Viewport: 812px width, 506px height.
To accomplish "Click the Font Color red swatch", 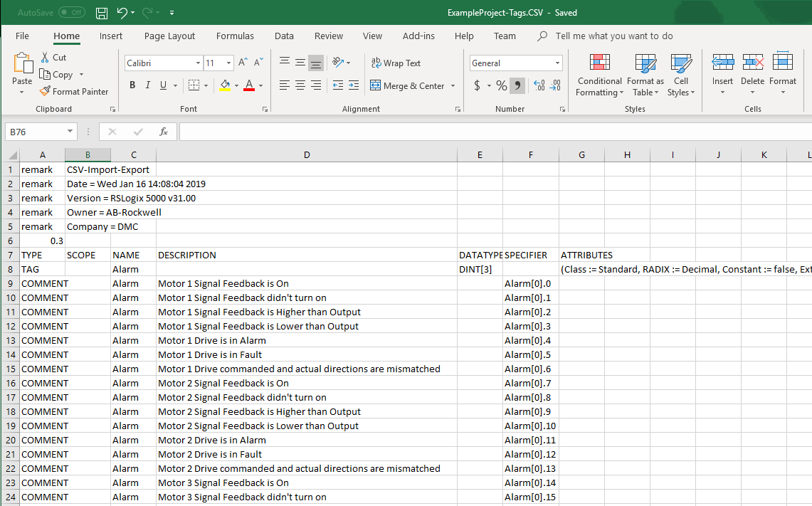I will click(249, 85).
